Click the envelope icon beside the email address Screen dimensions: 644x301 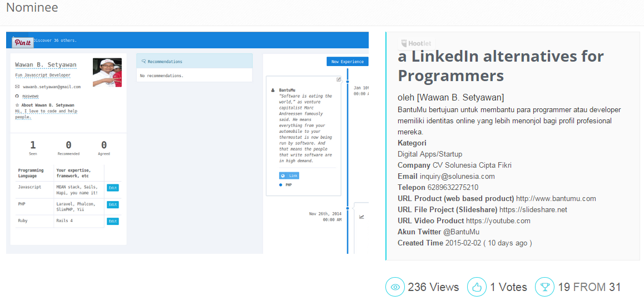(x=17, y=87)
